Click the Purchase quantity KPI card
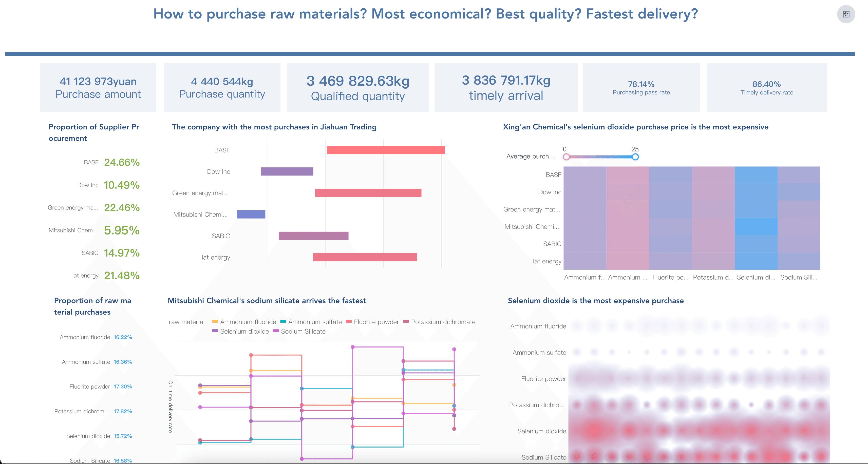The image size is (868, 464). pos(222,87)
